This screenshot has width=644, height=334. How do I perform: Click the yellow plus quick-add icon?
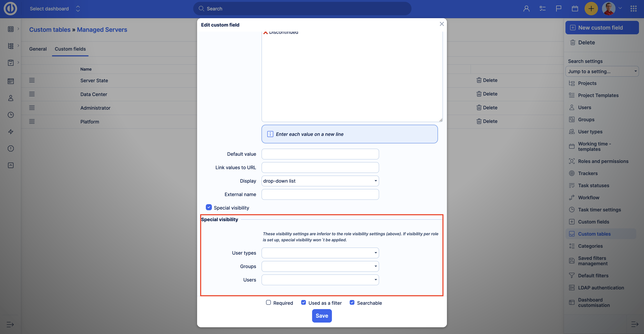click(x=591, y=9)
